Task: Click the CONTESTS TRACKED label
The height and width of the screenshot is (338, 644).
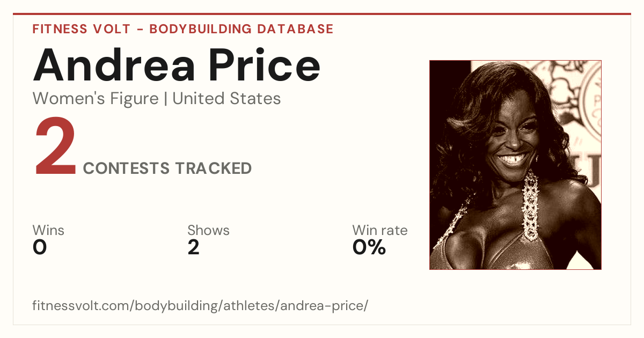Action: [167, 168]
